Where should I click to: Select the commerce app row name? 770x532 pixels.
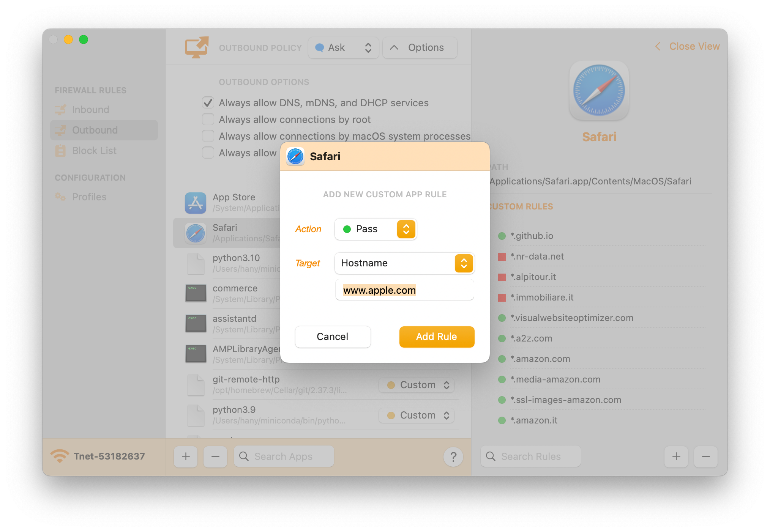(235, 288)
